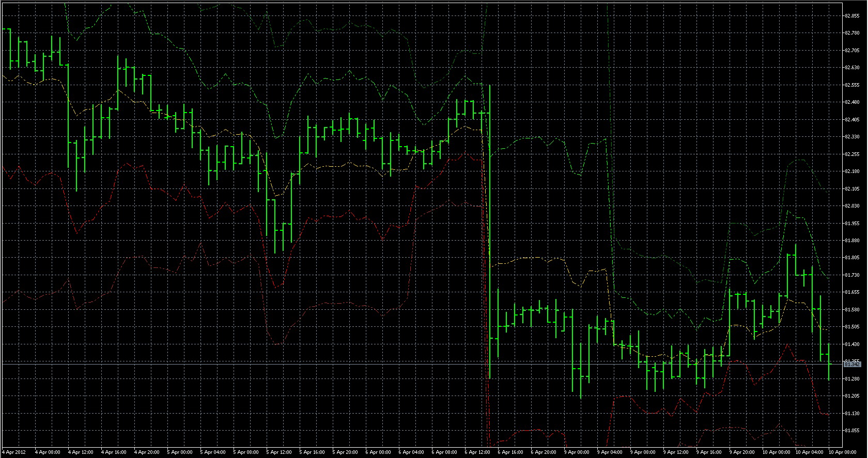Image resolution: width=868 pixels, height=458 pixels.
Task: Click the 9 Apr 04:00 time label
Action: [x=610, y=452]
